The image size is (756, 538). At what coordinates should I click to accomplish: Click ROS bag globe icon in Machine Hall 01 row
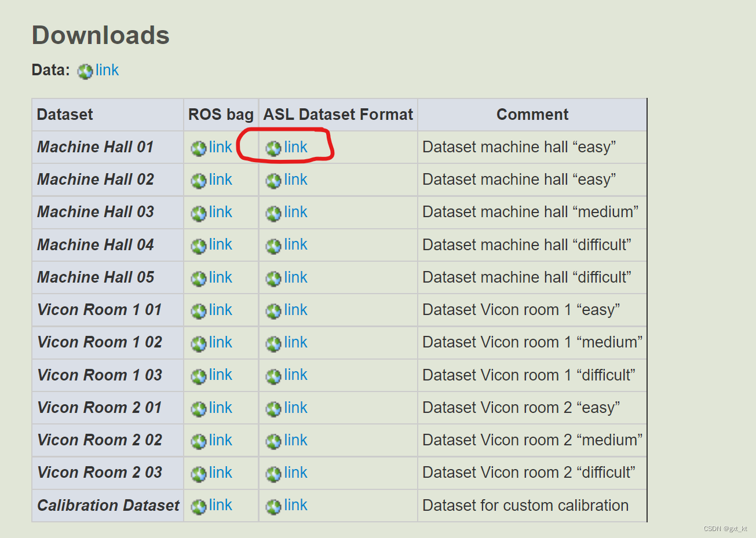[199, 149]
